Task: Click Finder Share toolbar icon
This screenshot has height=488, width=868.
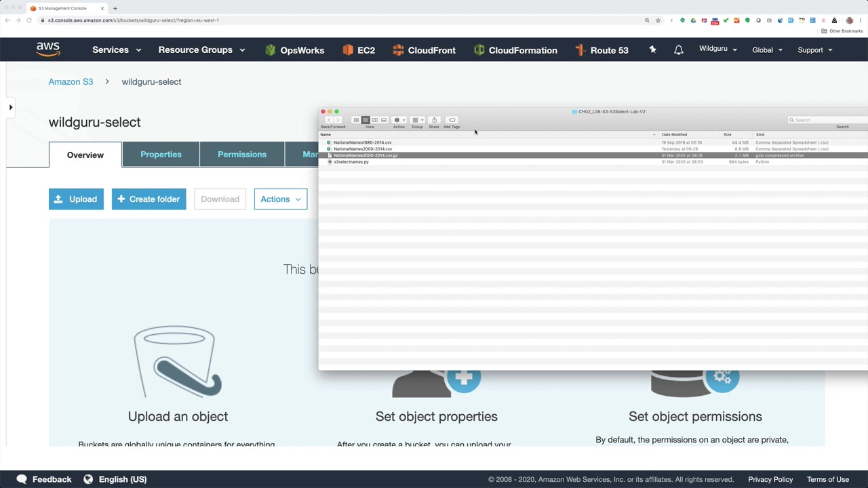Action: coord(434,120)
